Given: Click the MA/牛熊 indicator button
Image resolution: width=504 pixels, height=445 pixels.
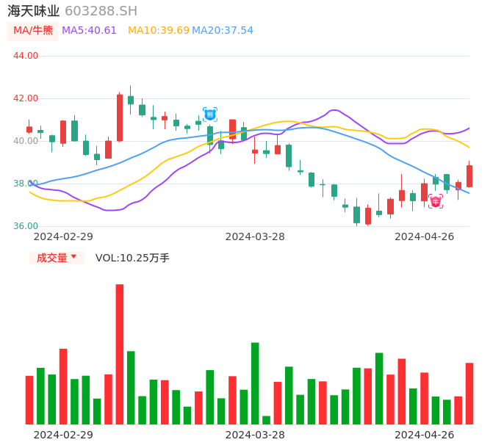Looking at the screenshot, I should pos(32,31).
